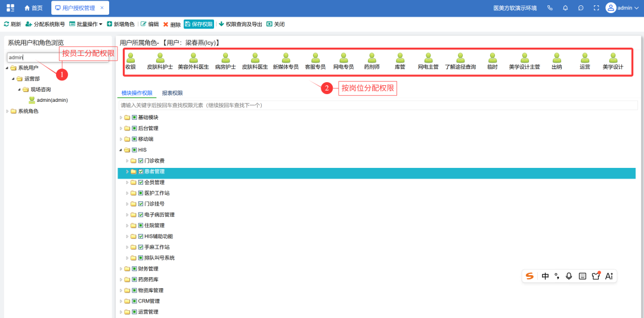Select the 新媒体专员 role icon
644x318 pixels.
(x=286, y=57)
